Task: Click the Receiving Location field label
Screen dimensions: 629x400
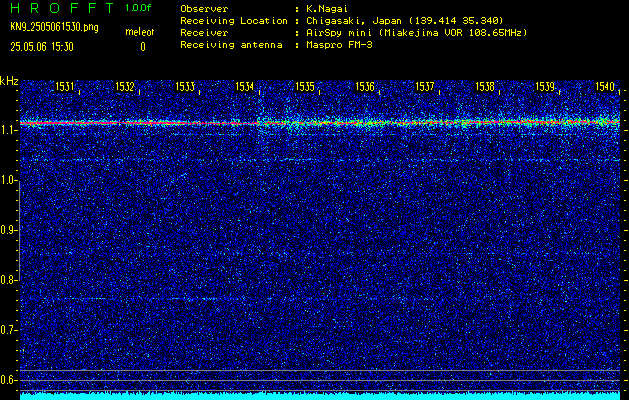Action: [x=234, y=21]
